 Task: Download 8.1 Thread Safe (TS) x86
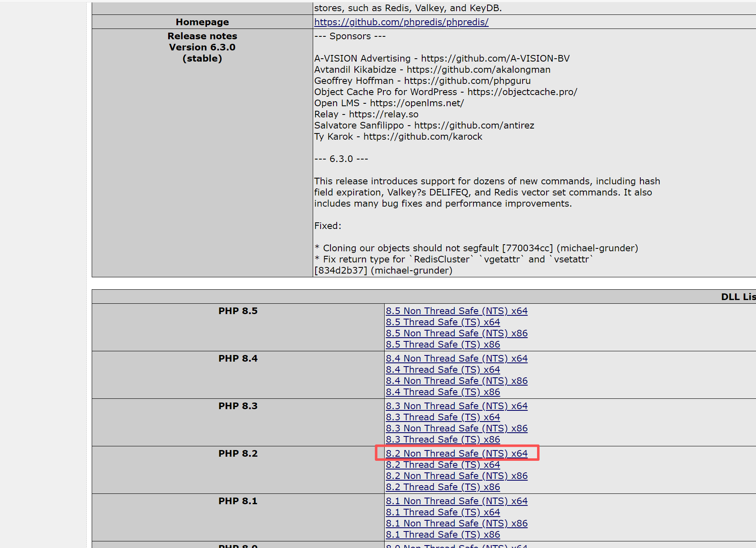tap(443, 534)
